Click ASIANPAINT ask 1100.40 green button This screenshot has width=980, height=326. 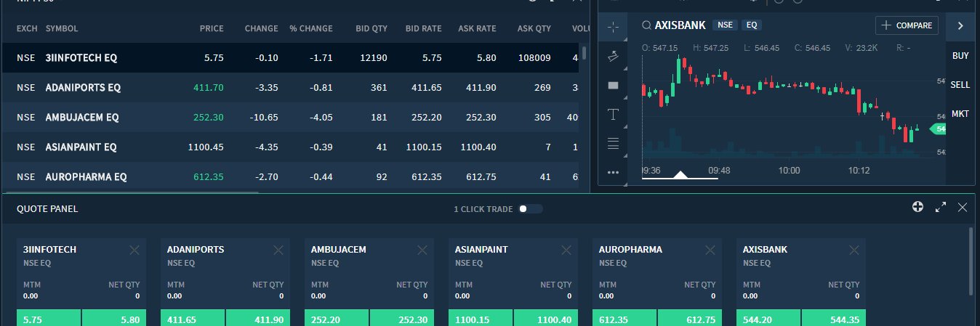[546, 318]
